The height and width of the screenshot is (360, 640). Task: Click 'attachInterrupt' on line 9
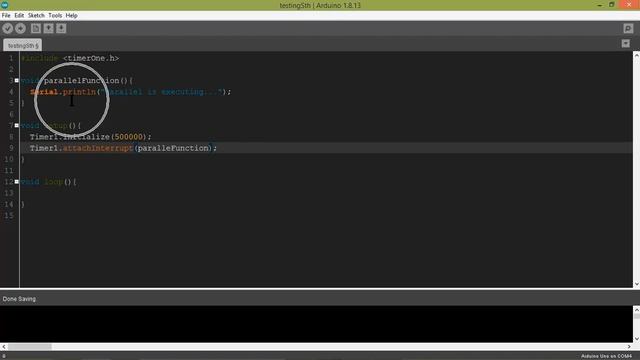[x=98, y=148]
